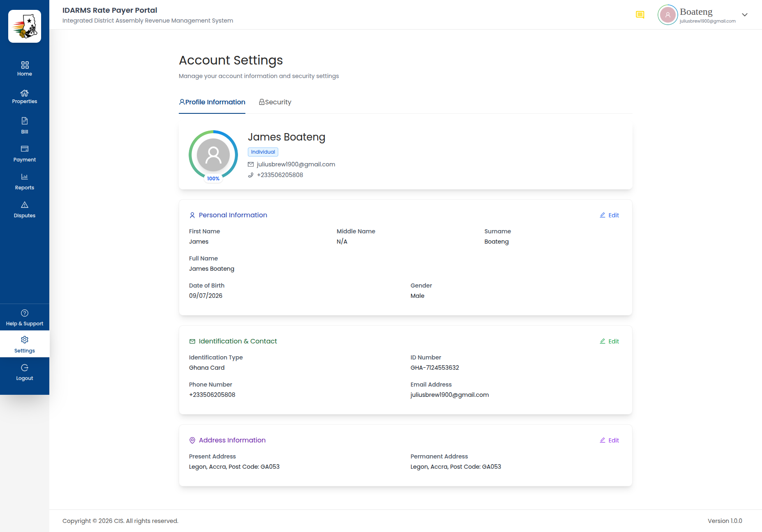The width and height of the screenshot is (762, 532).
Task: Click the profile email juliusbrew1900@gmail.com under name
Action: point(296,164)
